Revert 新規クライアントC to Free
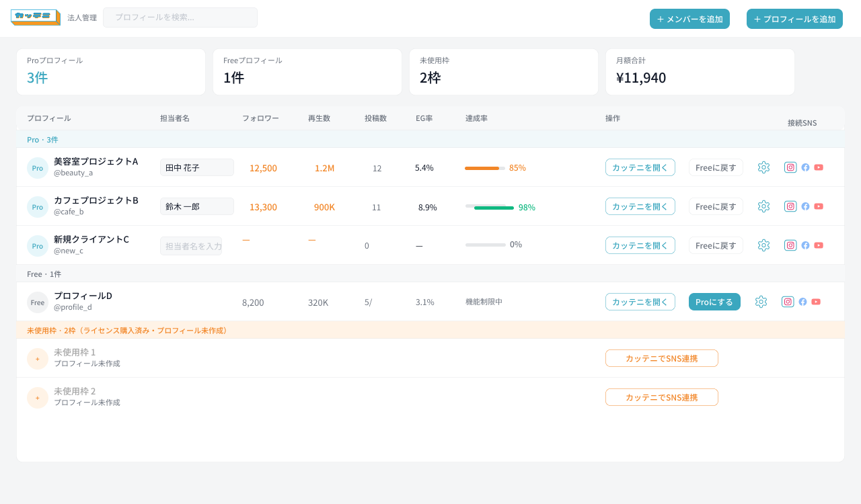Image resolution: width=861 pixels, height=504 pixels. tap(716, 245)
